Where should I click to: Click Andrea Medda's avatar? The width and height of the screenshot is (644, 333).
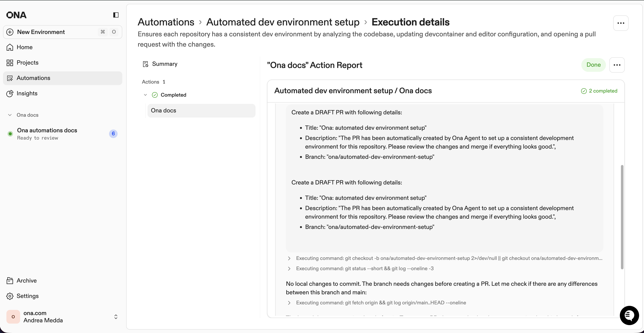[x=13, y=317]
